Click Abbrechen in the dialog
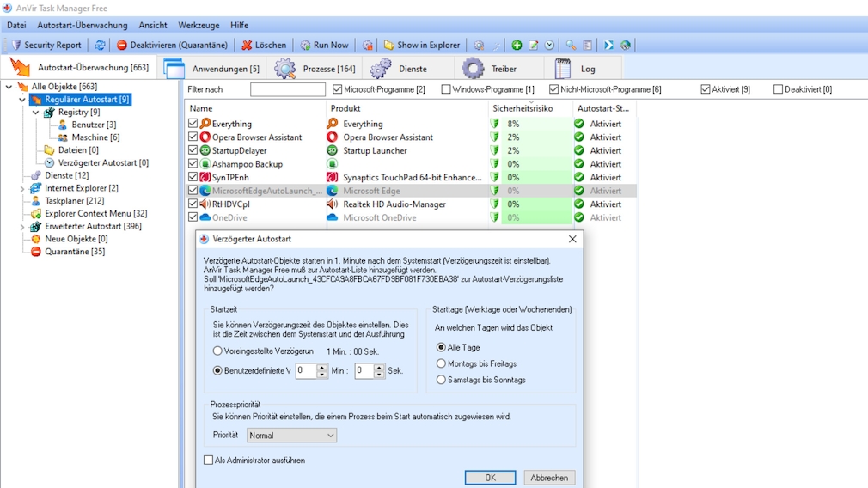 (x=549, y=478)
